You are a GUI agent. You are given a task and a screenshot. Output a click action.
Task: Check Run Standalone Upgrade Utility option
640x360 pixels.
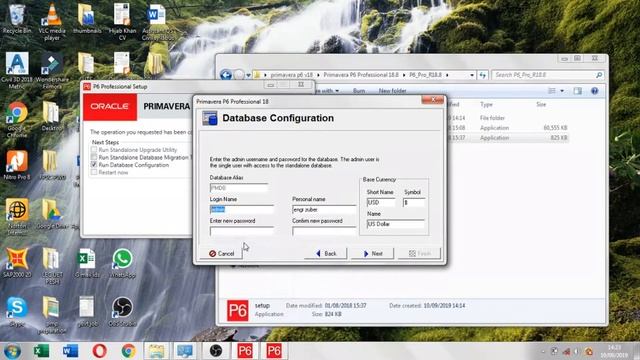click(x=94, y=150)
